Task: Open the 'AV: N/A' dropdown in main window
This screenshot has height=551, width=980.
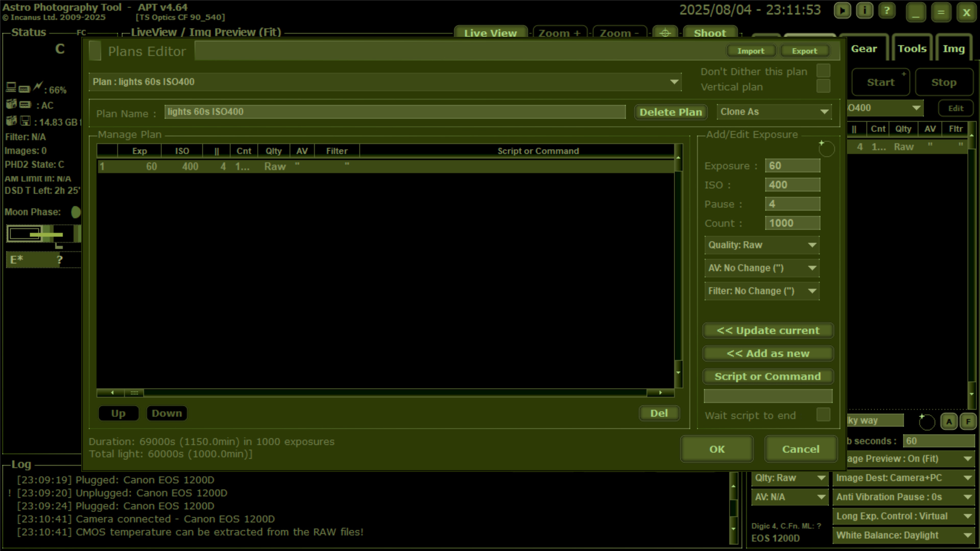Action: point(790,497)
